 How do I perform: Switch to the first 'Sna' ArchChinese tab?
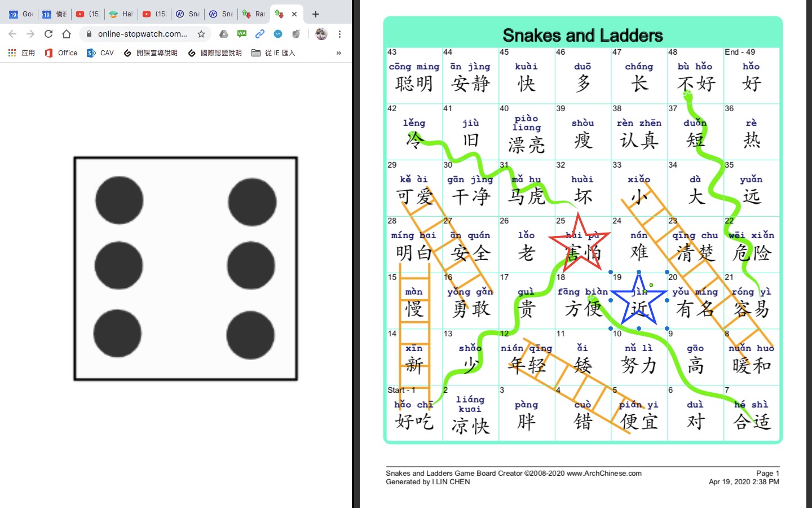[x=188, y=14]
